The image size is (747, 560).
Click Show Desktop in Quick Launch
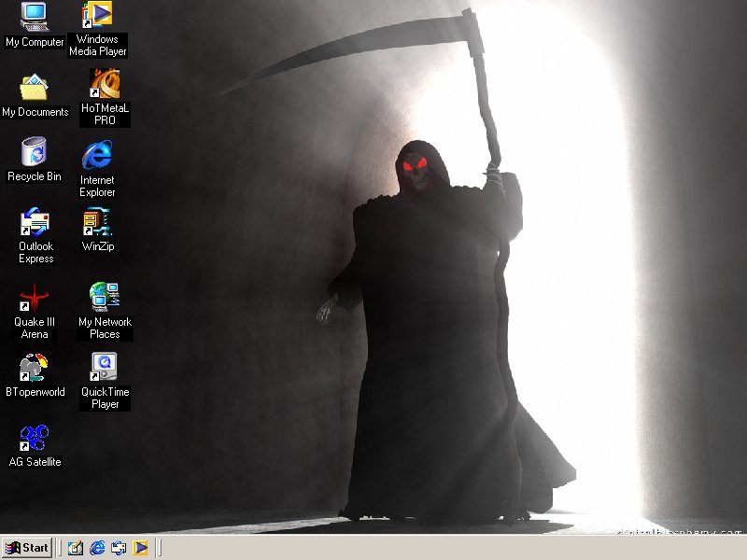pyautogui.click(x=76, y=548)
